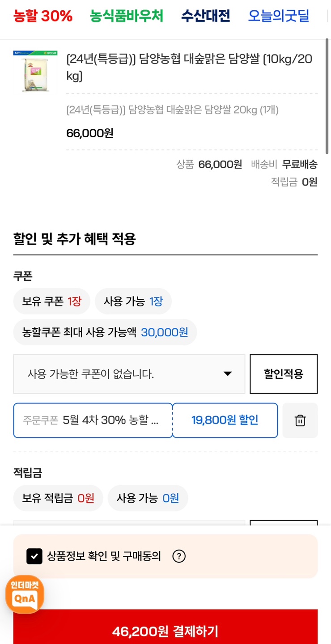Click the 농할쿠폰 최대 사용 가능액 chip
Screen dimensions: 331x644
coord(105,332)
